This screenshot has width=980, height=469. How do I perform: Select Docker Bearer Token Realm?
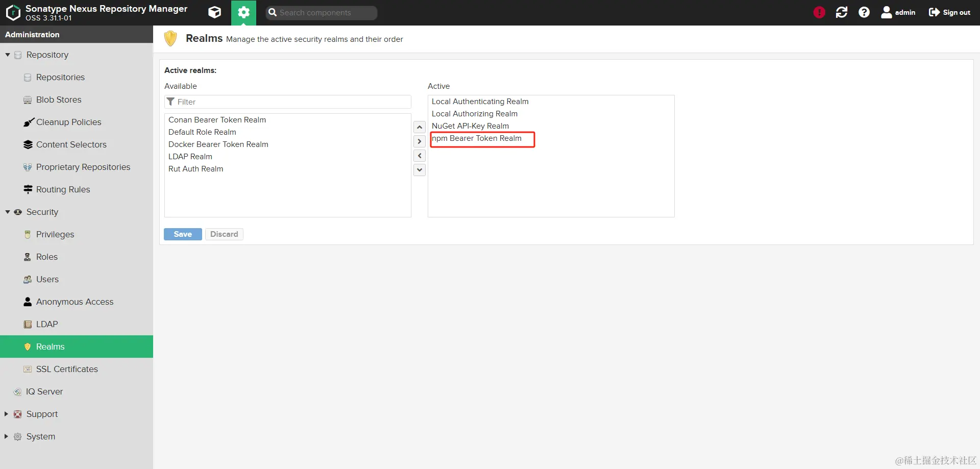point(288,144)
